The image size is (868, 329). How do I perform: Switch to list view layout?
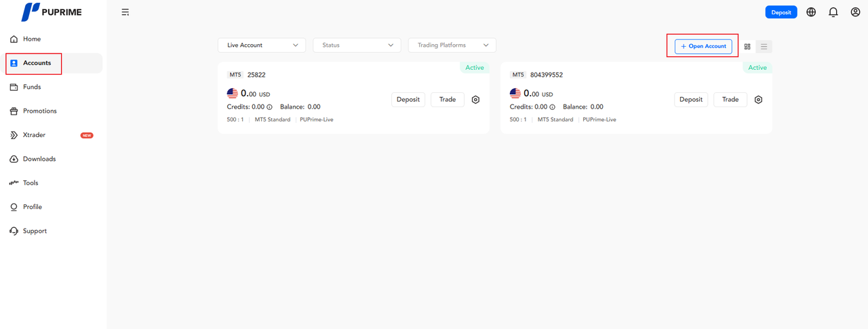tap(764, 47)
